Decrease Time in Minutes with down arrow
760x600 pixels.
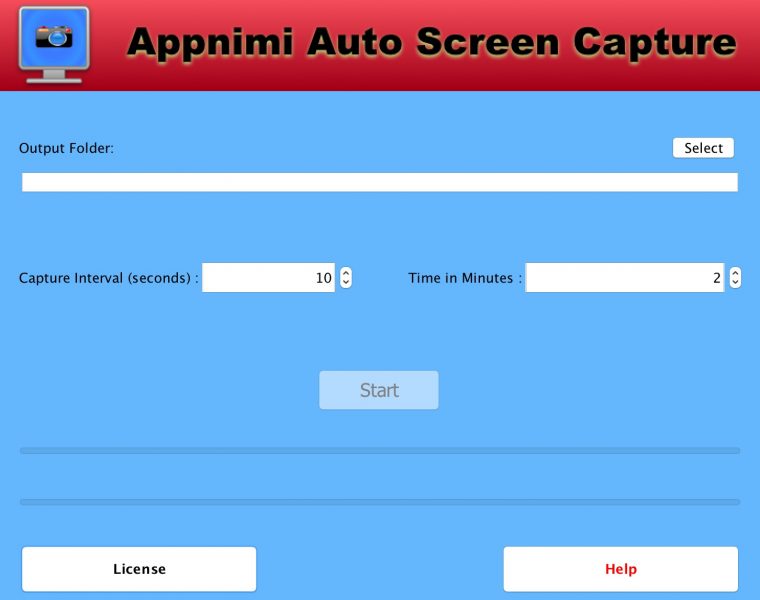pos(735,283)
